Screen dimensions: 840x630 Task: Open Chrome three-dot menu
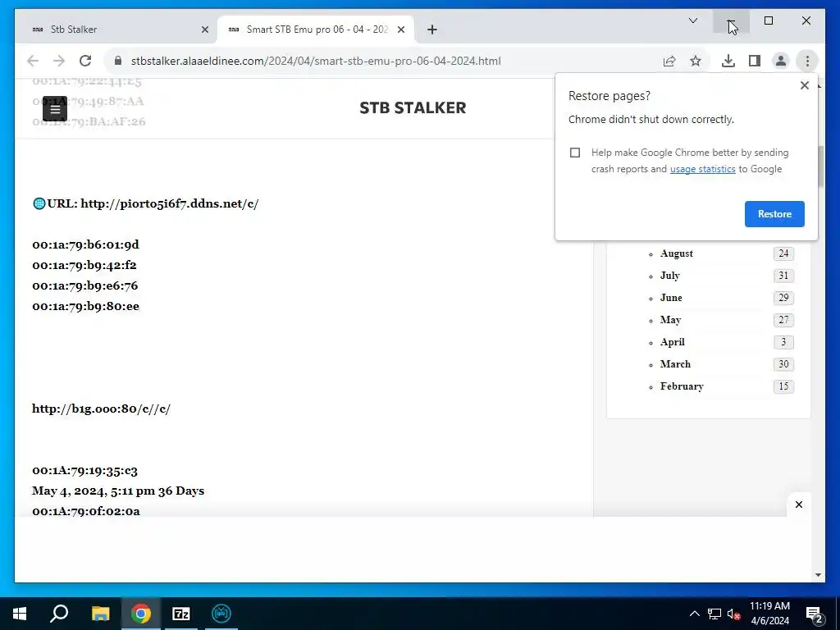click(x=807, y=61)
